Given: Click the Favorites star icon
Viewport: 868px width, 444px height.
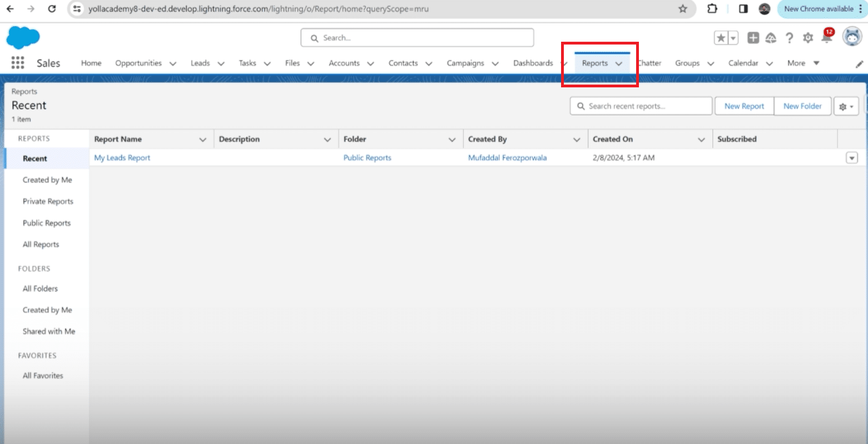Looking at the screenshot, I should click(721, 38).
